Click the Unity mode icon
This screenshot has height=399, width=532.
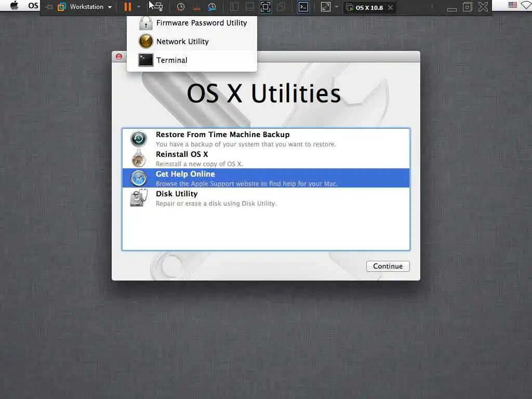click(x=281, y=7)
